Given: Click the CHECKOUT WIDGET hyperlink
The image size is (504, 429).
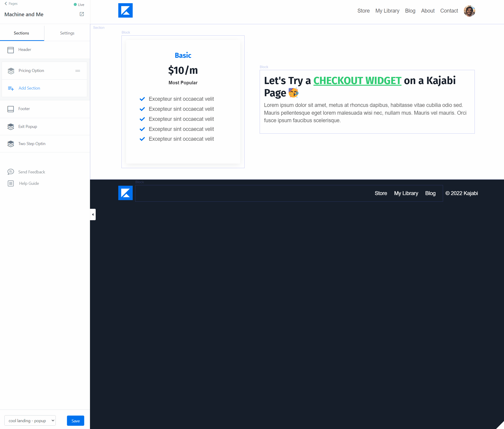Looking at the screenshot, I should point(357,80).
